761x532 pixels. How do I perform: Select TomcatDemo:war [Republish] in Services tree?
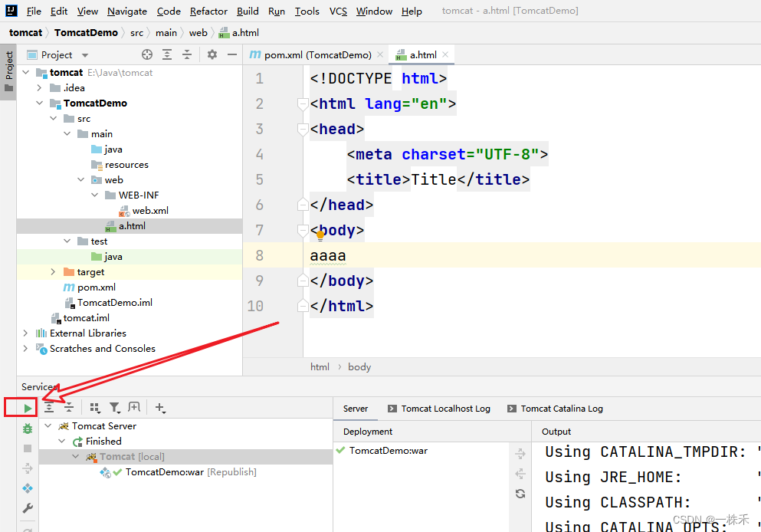(x=191, y=471)
